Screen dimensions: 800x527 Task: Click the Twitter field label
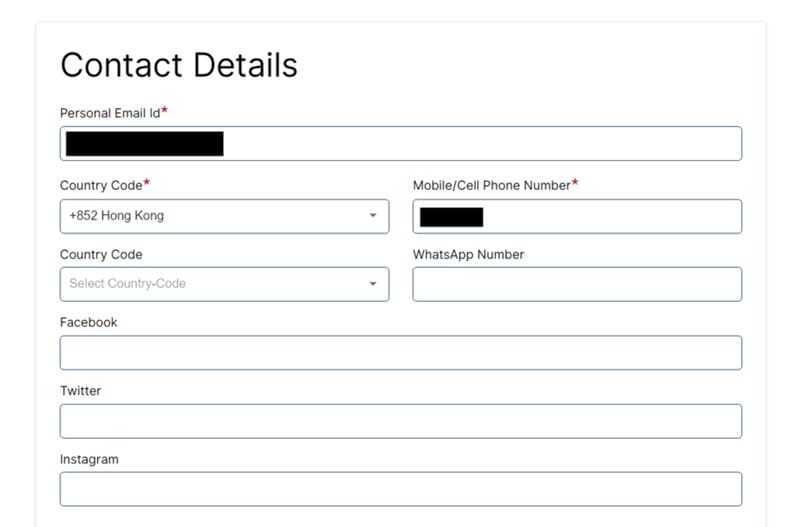pyautogui.click(x=81, y=391)
